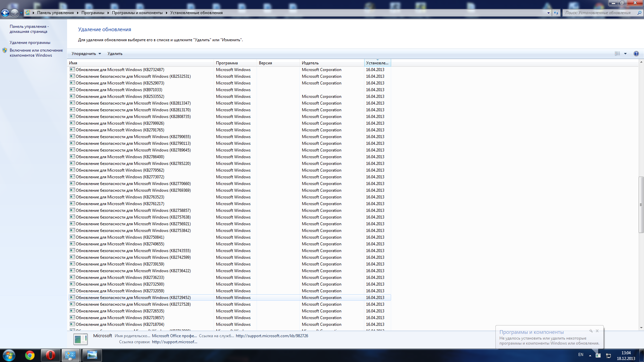Sort by 'Издатель' column header
644x362 pixels.
pyautogui.click(x=332, y=63)
